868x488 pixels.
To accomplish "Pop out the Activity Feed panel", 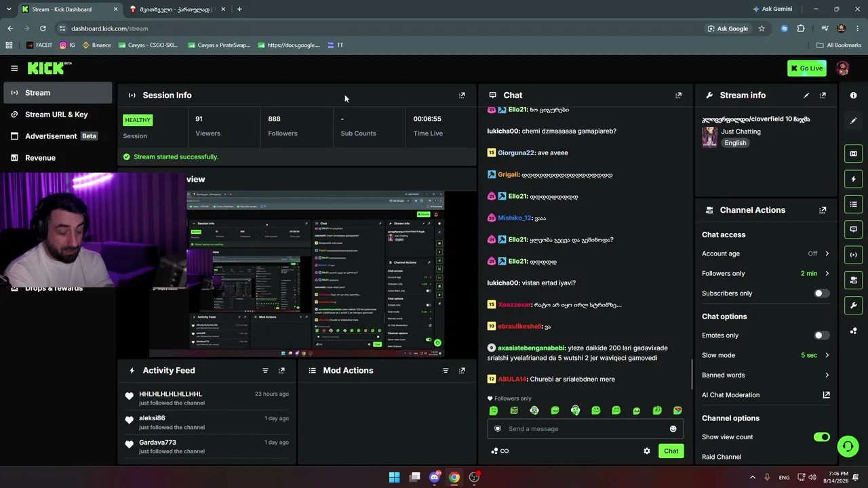I will coord(281,371).
